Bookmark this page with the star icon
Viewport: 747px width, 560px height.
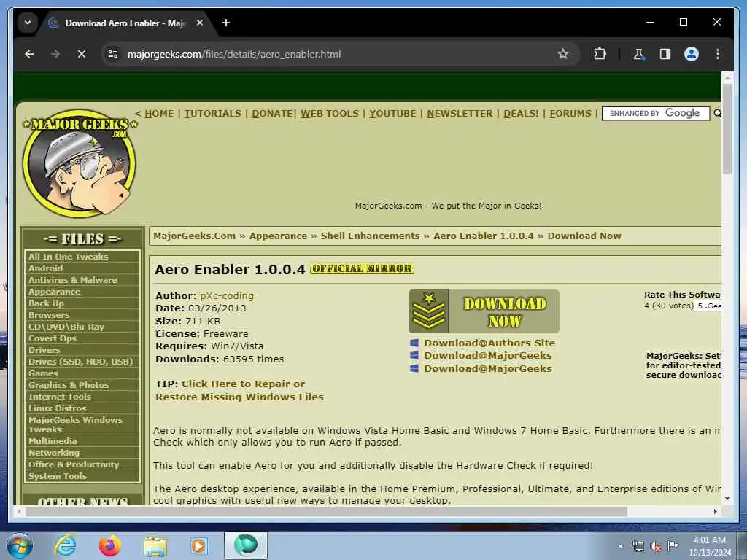562,54
